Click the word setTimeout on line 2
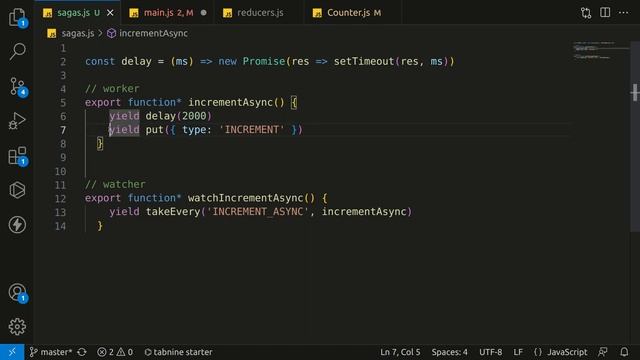This screenshot has height=360, width=640. [364, 62]
